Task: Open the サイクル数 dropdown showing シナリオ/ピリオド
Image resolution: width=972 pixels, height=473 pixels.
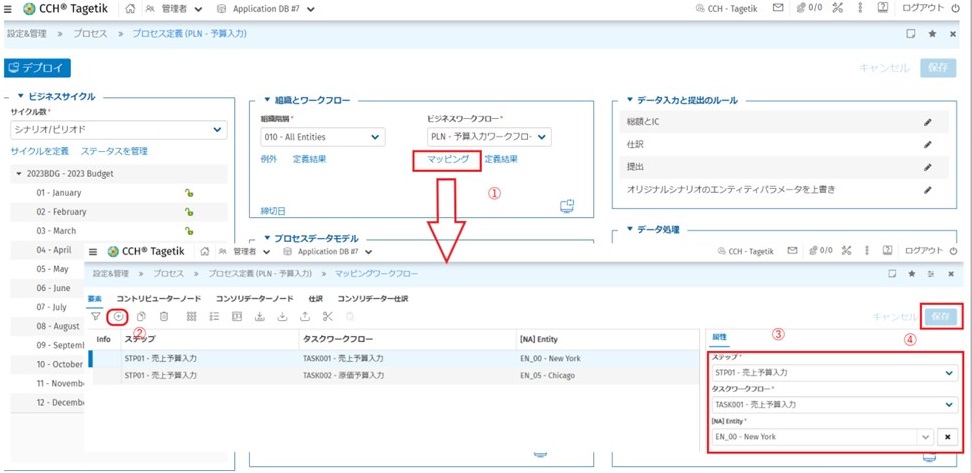Action: [118, 130]
